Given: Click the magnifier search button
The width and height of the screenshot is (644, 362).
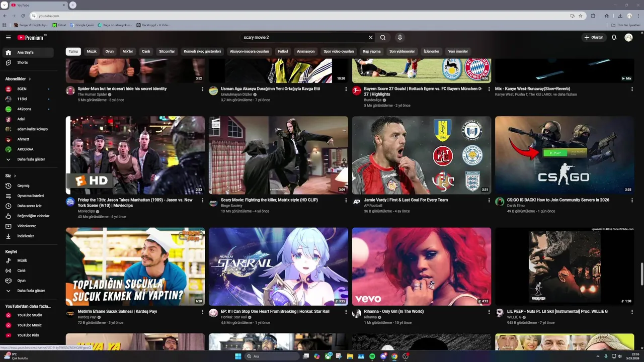Looking at the screenshot, I should click(383, 38).
